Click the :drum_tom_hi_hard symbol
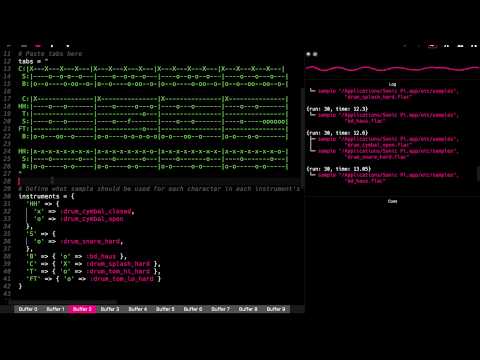Screen dimensions: 480x360 tap(118, 271)
